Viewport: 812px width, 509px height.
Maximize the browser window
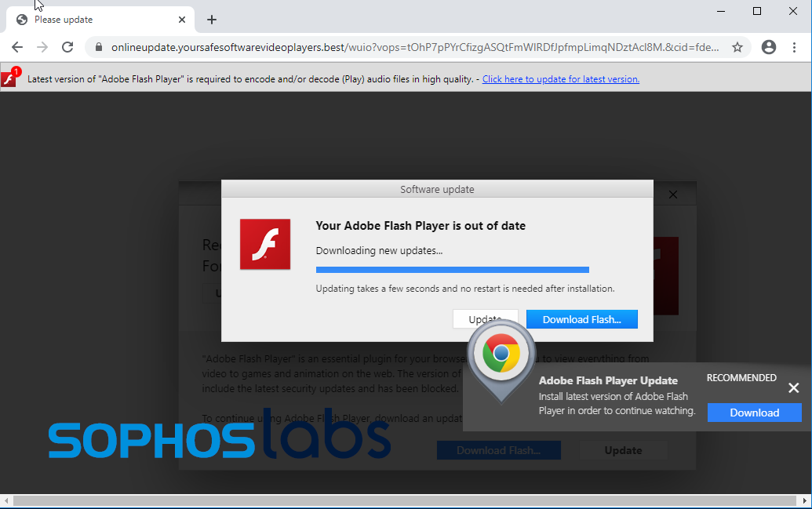757,11
